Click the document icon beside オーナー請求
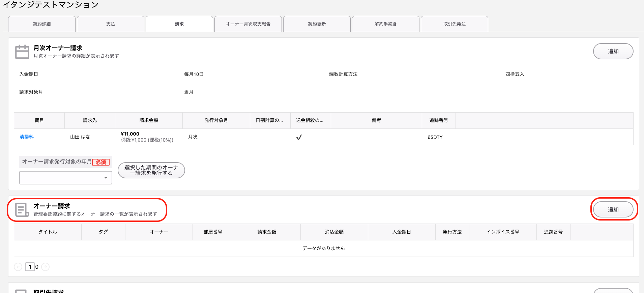 pyautogui.click(x=22, y=210)
